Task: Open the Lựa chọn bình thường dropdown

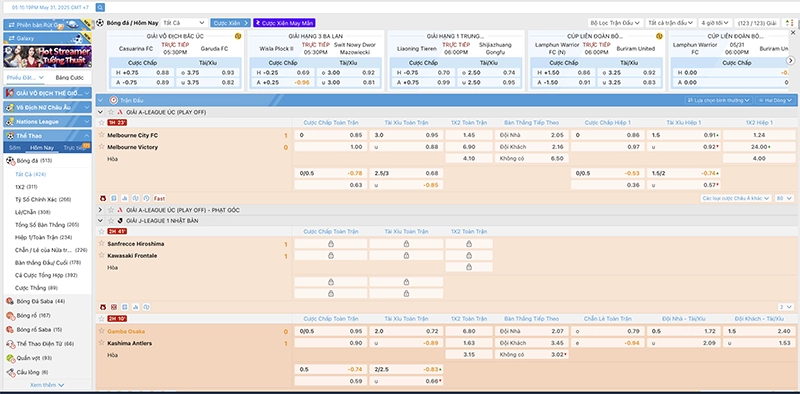Action: coord(718,100)
